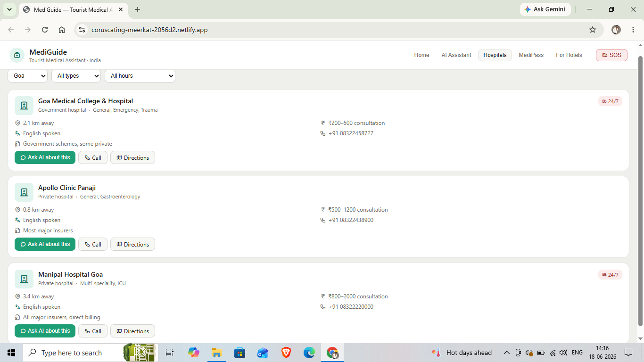Screen dimensions: 644x362
Task: Open the volume icon in system tray
Action: coord(563,353)
